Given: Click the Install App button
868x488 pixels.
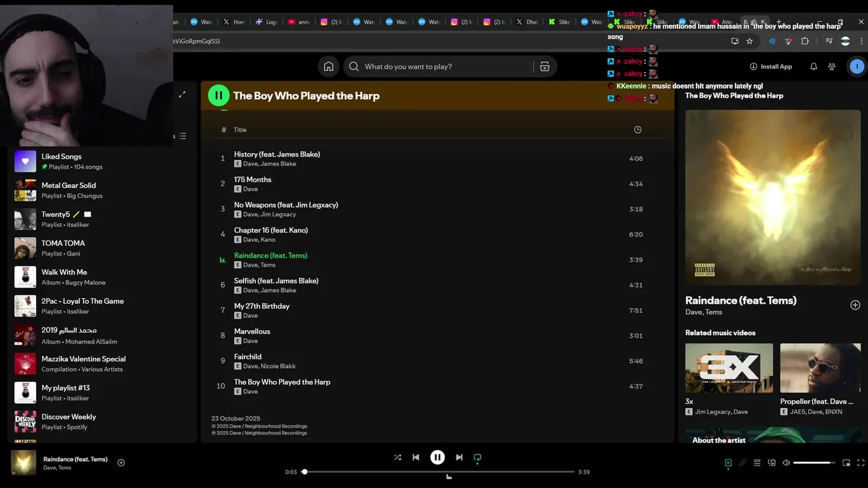Looking at the screenshot, I should point(771,66).
